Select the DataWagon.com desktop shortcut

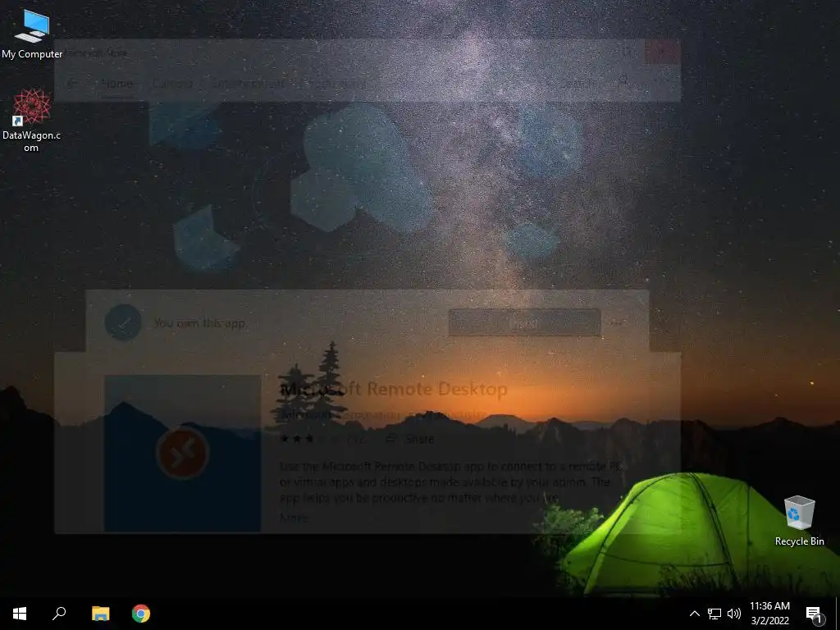tap(31, 120)
